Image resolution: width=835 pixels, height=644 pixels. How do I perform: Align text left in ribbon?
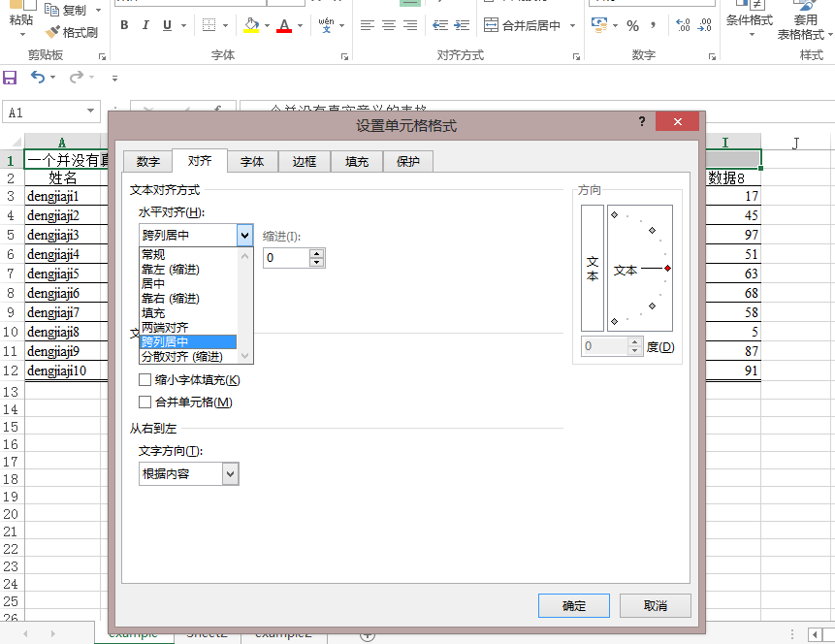tap(368, 25)
